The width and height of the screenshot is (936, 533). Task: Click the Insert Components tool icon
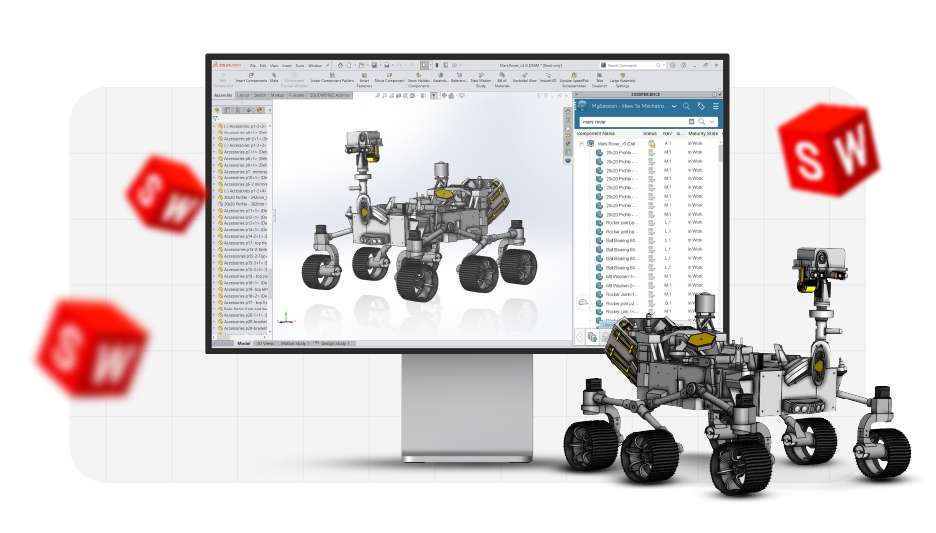251,75
